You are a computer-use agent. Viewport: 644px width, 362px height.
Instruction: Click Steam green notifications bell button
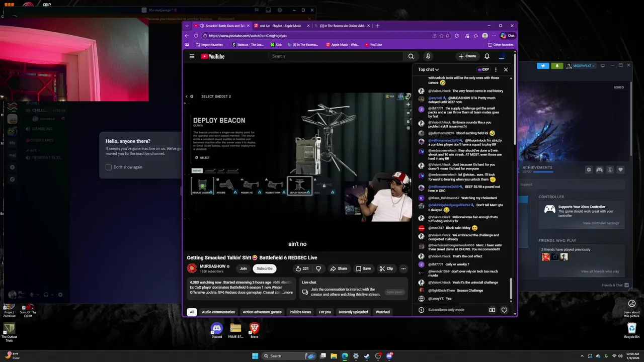click(x=557, y=66)
